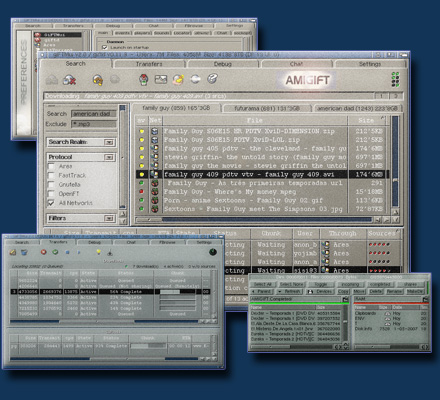Image resolution: width=440 pixels, height=400 pixels.
Task: Select row family guy 409 pdtv vtv avi
Action: [262, 174]
